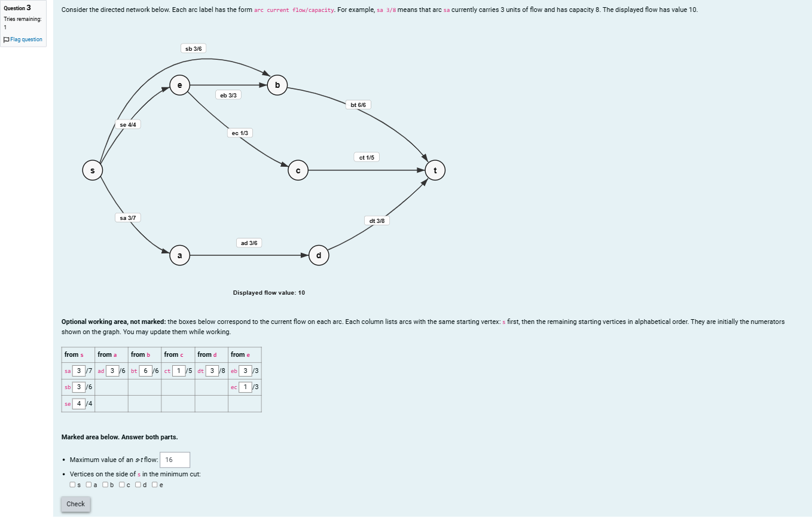The image size is (812, 523).
Task: Click the 'se 4/4' arc label
Action: [x=128, y=124]
